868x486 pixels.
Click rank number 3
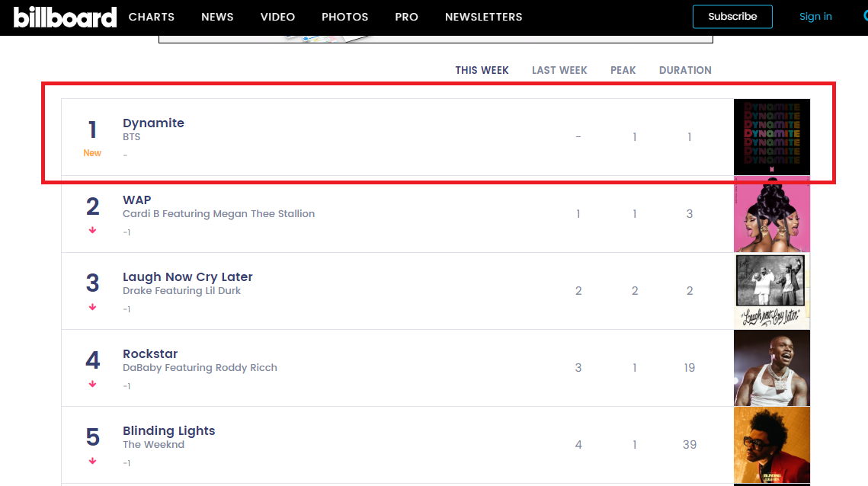coord(92,284)
